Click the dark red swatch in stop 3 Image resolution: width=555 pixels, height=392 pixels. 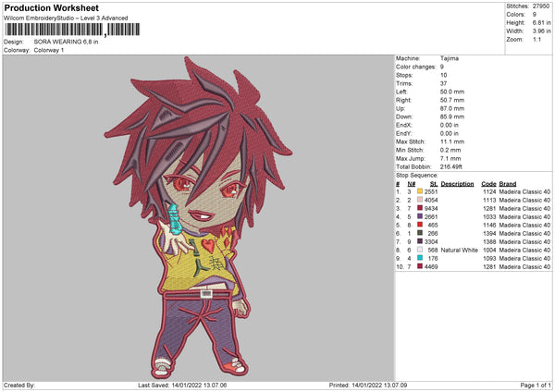[x=420, y=208]
